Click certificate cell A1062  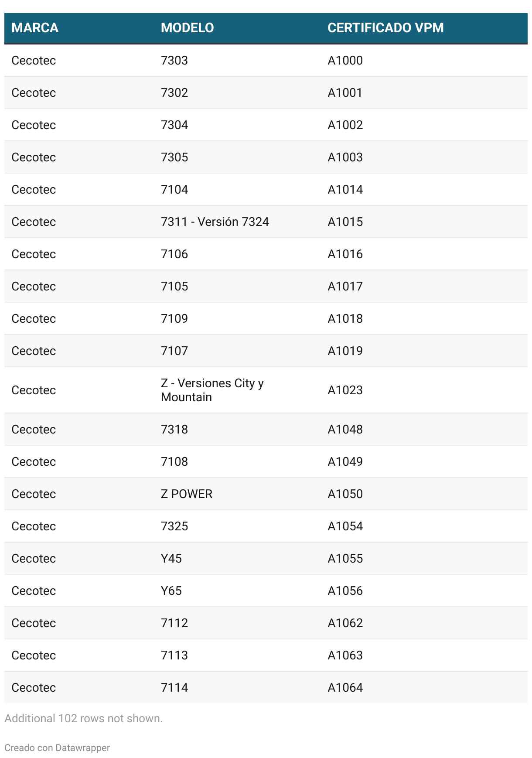tap(345, 623)
